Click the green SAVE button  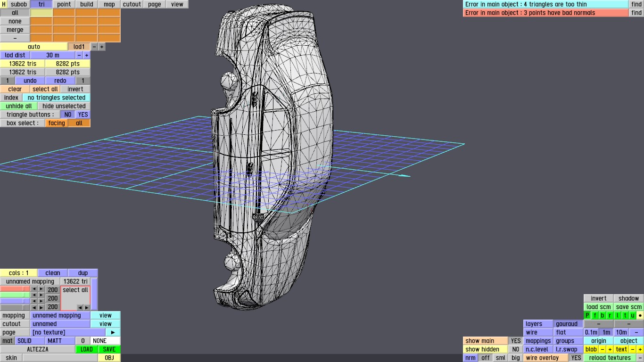(x=109, y=349)
